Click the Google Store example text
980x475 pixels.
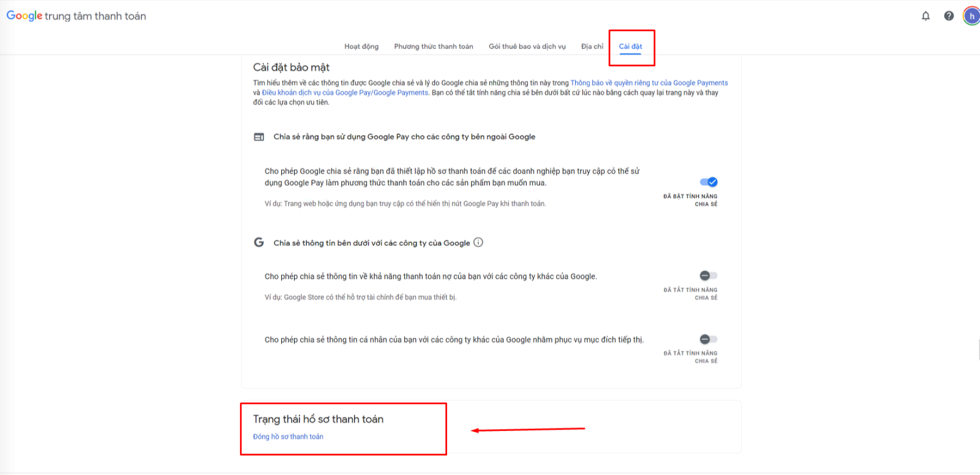(360, 297)
